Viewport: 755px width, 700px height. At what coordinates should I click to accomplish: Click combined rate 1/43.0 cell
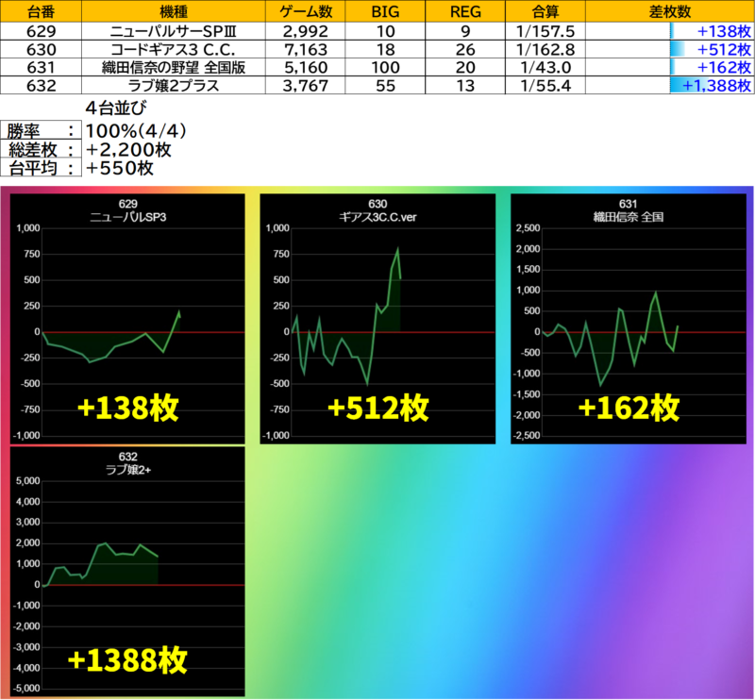(545, 67)
